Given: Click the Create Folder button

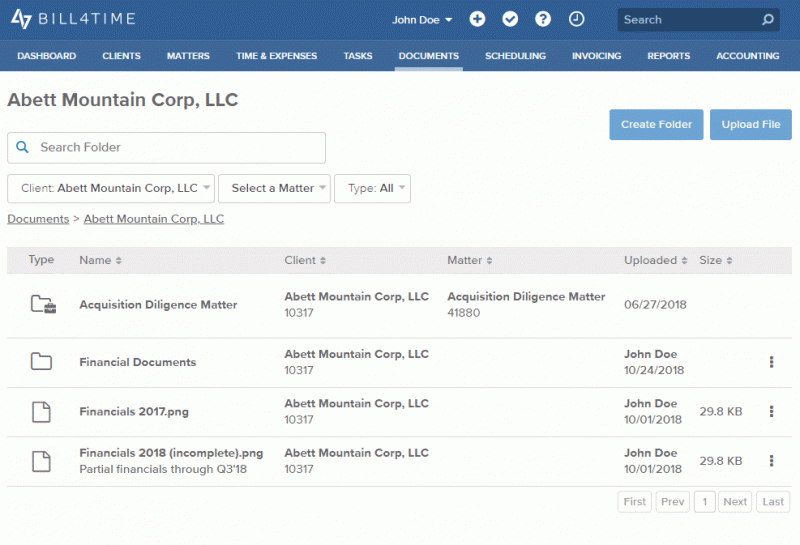Looking at the screenshot, I should coord(656,125).
